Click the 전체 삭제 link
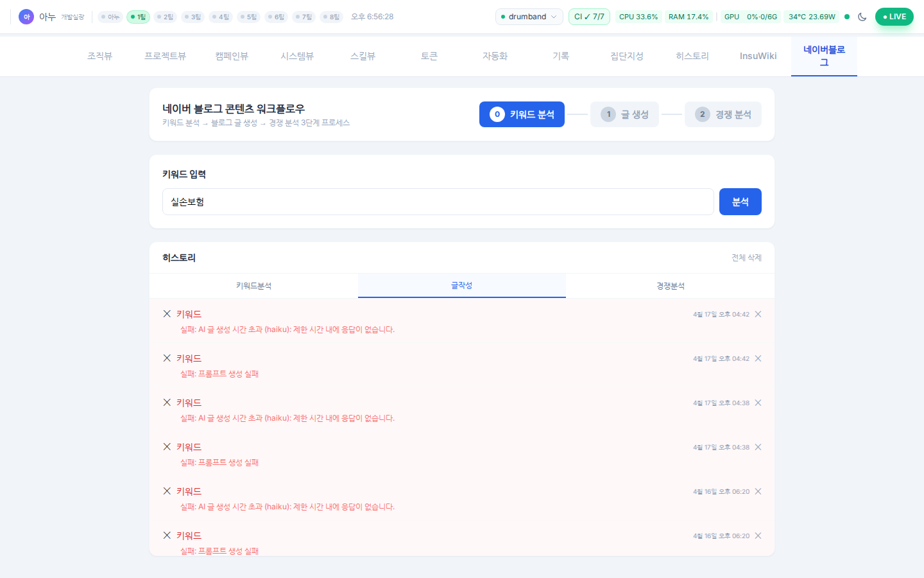924x578 pixels. pyautogui.click(x=746, y=258)
